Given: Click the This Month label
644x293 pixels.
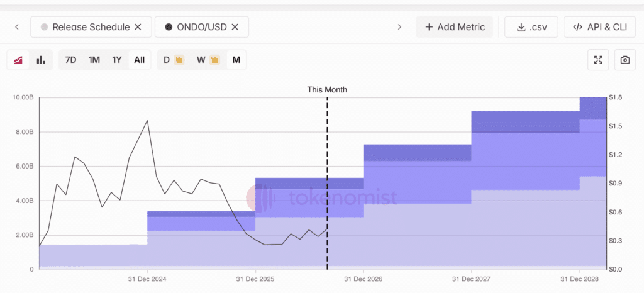Looking at the screenshot, I should coord(327,89).
